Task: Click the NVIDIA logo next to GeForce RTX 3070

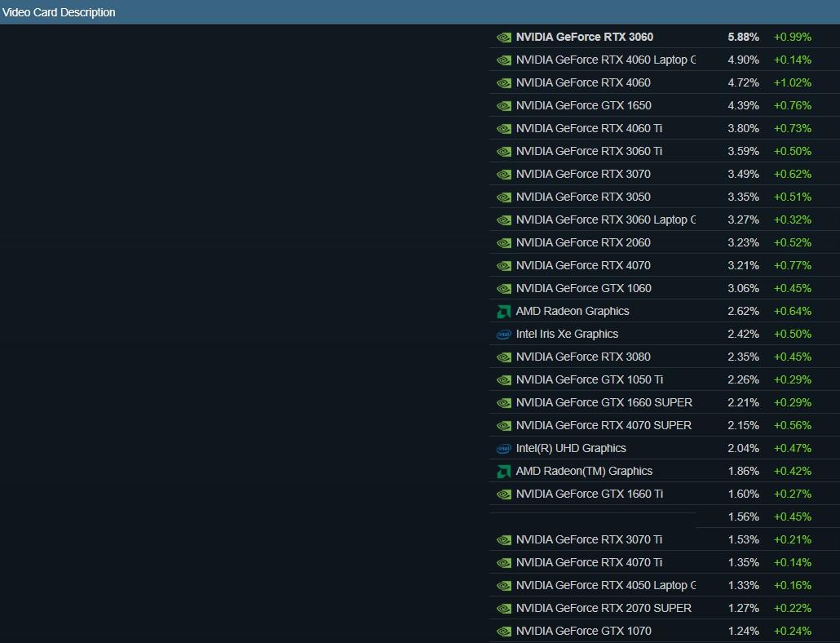Action: [503, 175]
